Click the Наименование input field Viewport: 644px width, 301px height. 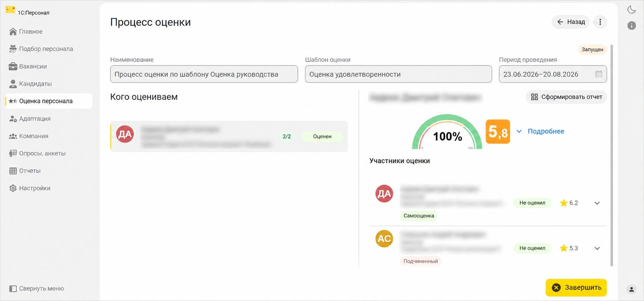coord(204,74)
